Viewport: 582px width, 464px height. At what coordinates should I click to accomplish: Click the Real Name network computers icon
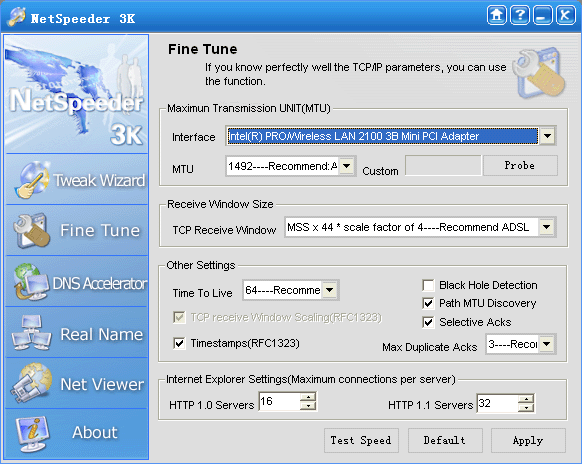(31, 333)
